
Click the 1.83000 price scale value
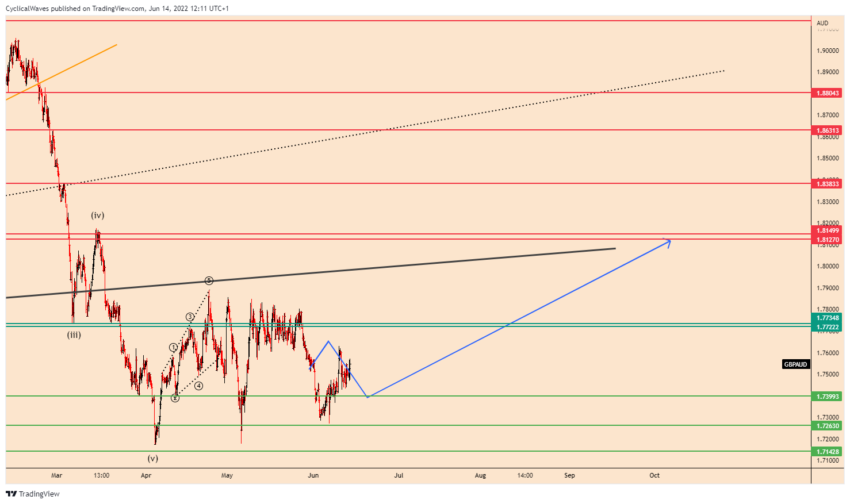pyautogui.click(x=828, y=202)
